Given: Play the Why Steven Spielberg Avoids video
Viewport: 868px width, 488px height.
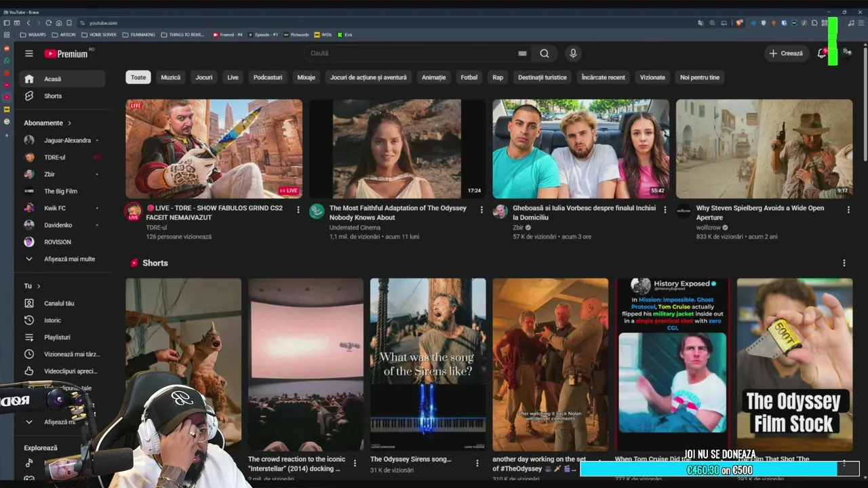Looking at the screenshot, I should tap(764, 149).
